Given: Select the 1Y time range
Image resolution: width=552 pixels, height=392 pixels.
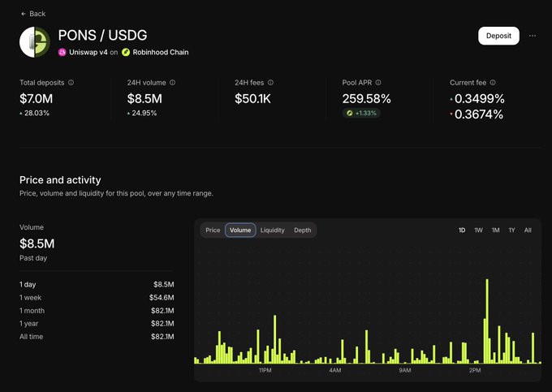Looking at the screenshot, I should [512, 230].
